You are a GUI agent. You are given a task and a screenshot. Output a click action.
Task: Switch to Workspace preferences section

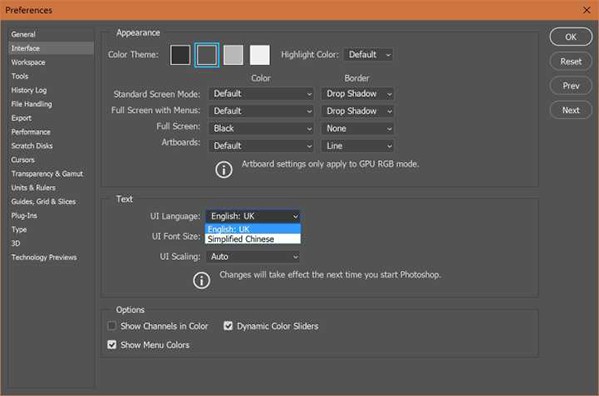tap(28, 62)
